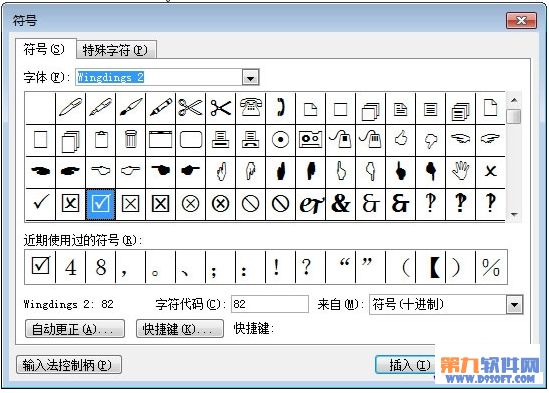Viewport: 549px width, 393px height.
Task: Open the font dropdown arrow
Action: point(250,77)
